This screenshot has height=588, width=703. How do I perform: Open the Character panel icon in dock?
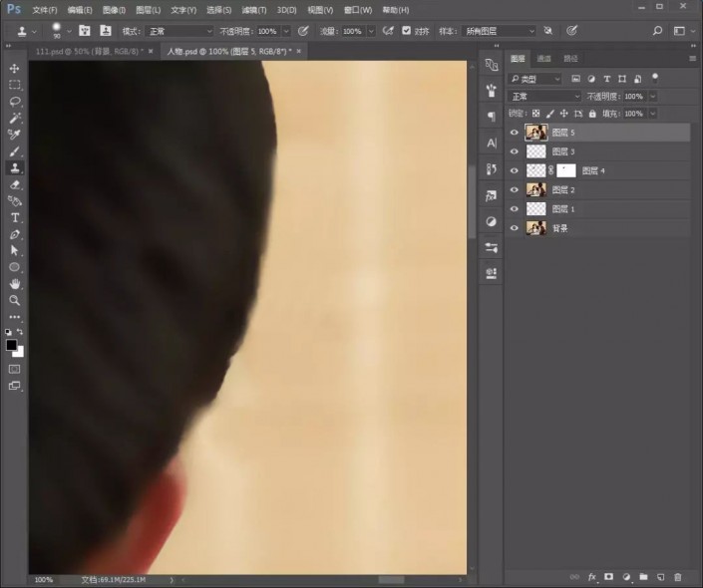coord(492,143)
